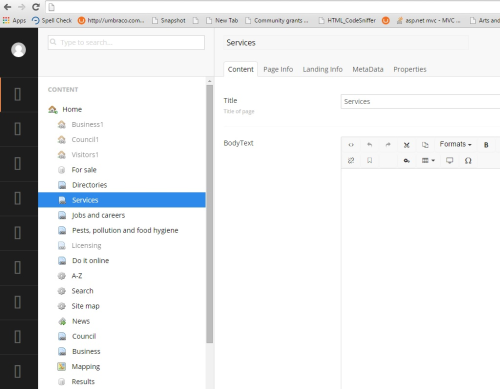Open the HTML_CodeSniffer bookmark
Screen dimensions: 500x389
[347, 20]
